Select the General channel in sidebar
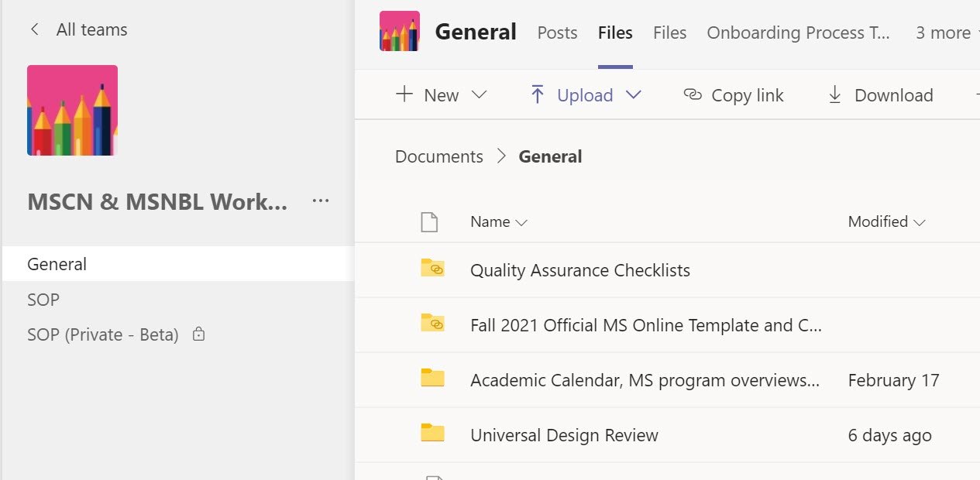The height and width of the screenshot is (480, 980). click(x=177, y=264)
